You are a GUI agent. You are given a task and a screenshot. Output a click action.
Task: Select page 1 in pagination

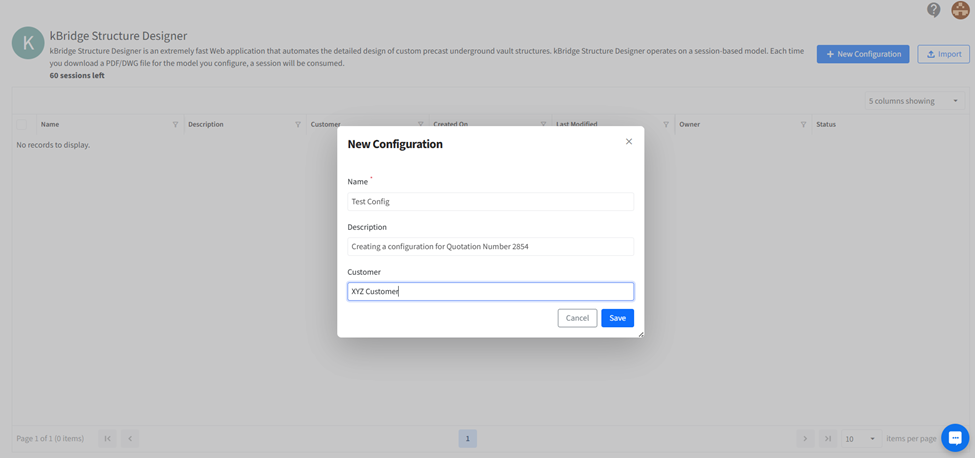click(x=468, y=439)
